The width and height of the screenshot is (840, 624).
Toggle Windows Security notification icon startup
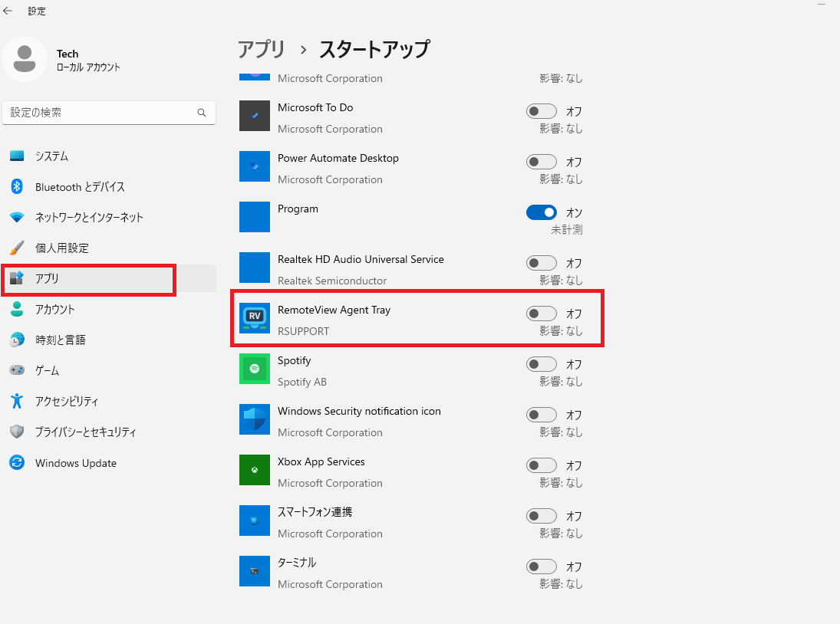542,415
